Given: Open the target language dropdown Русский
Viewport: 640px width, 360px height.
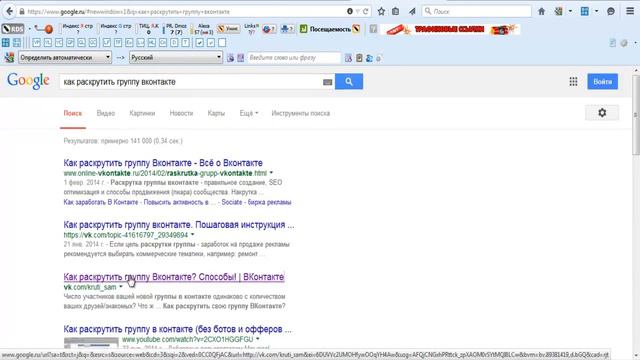Looking at the screenshot, I should [176, 58].
